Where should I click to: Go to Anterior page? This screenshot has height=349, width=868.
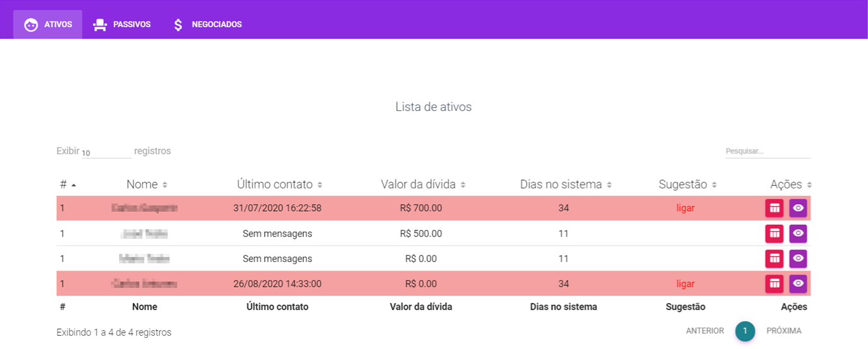(705, 331)
